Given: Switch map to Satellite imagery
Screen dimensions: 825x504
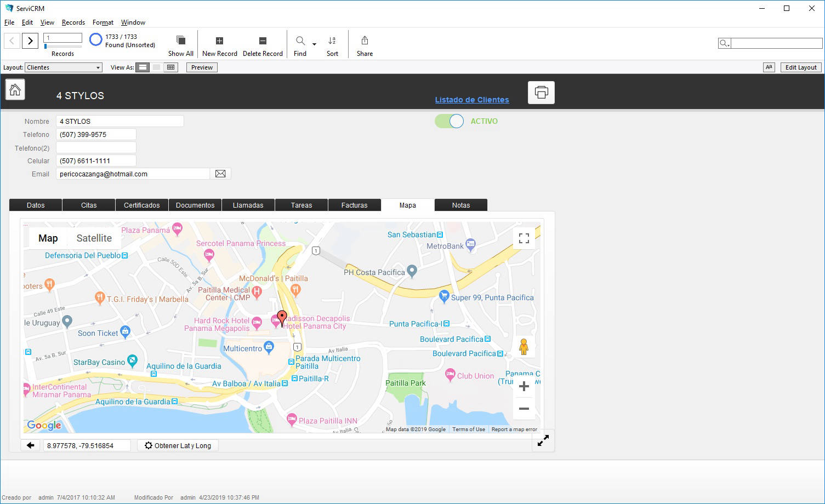Looking at the screenshot, I should 94,238.
